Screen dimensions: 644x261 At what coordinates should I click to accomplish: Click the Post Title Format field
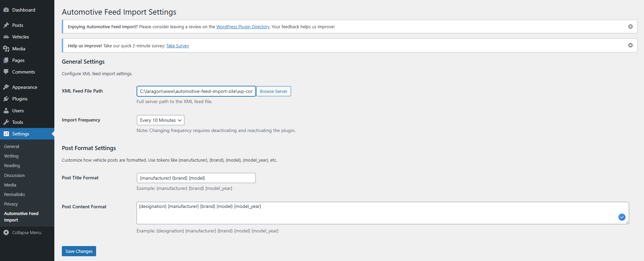[x=196, y=178]
